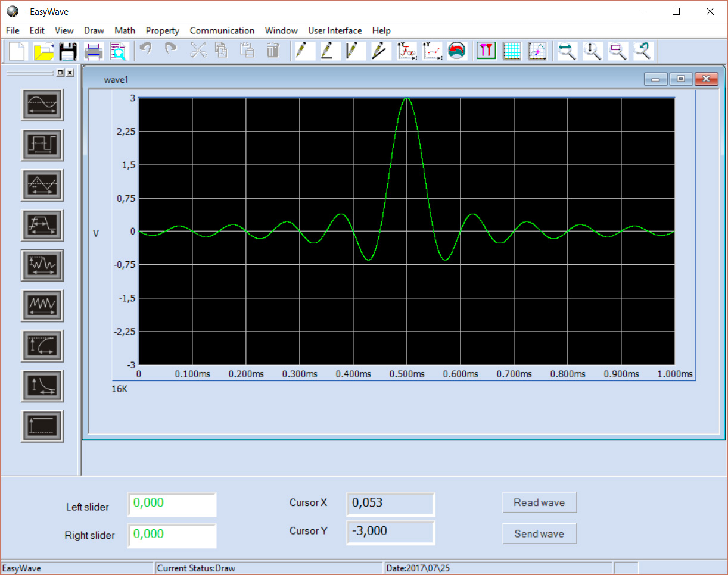Click the Cursor Y value field
The image size is (728, 575).
[391, 532]
